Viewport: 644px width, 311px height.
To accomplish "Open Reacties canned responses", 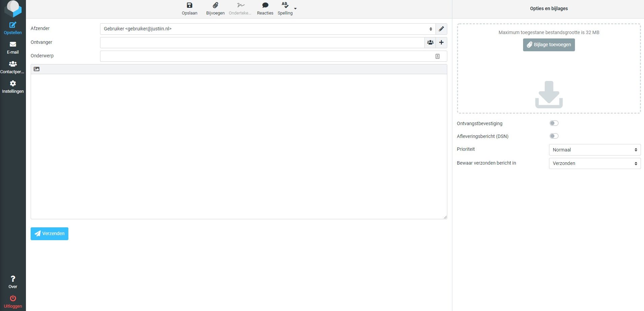I will [x=265, y=9].
